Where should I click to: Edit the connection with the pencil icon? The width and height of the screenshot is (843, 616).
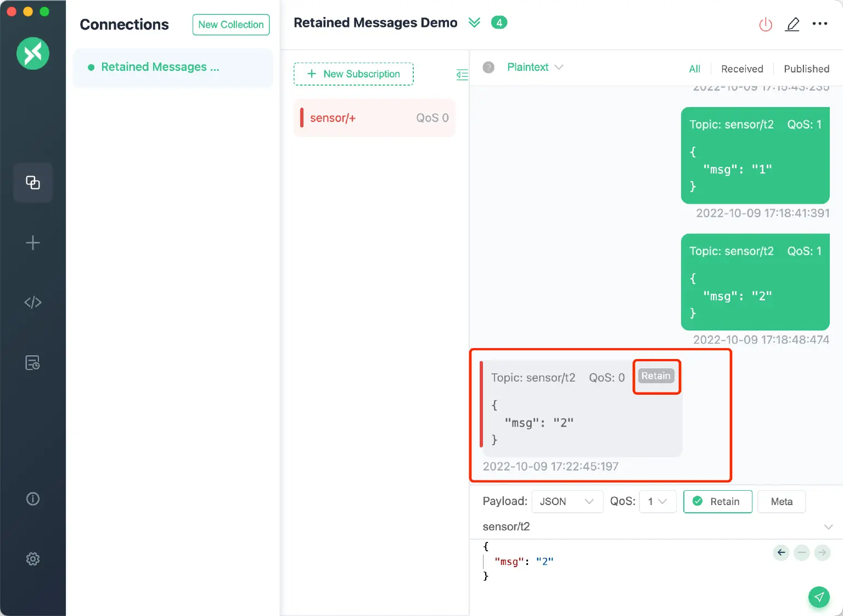[793, 24]
